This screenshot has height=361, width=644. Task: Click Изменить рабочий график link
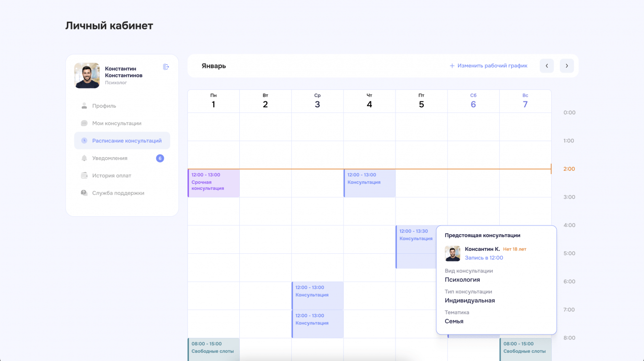coord(488,66)
